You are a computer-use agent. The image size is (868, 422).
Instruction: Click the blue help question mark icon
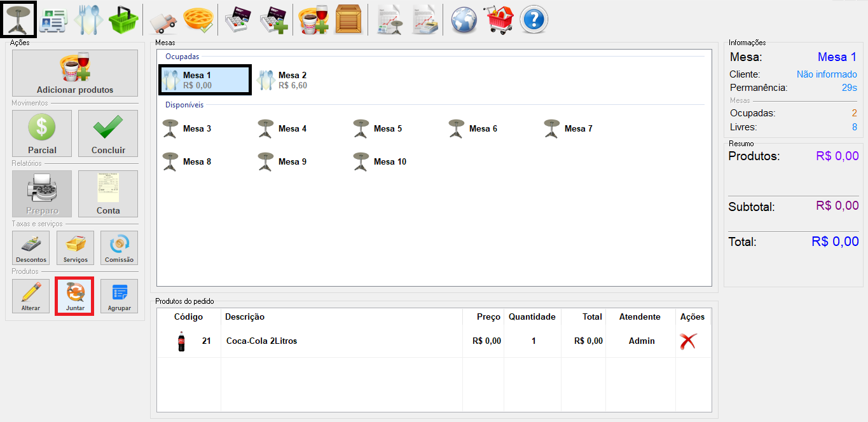pyautogui.click(x=534, y=20)
